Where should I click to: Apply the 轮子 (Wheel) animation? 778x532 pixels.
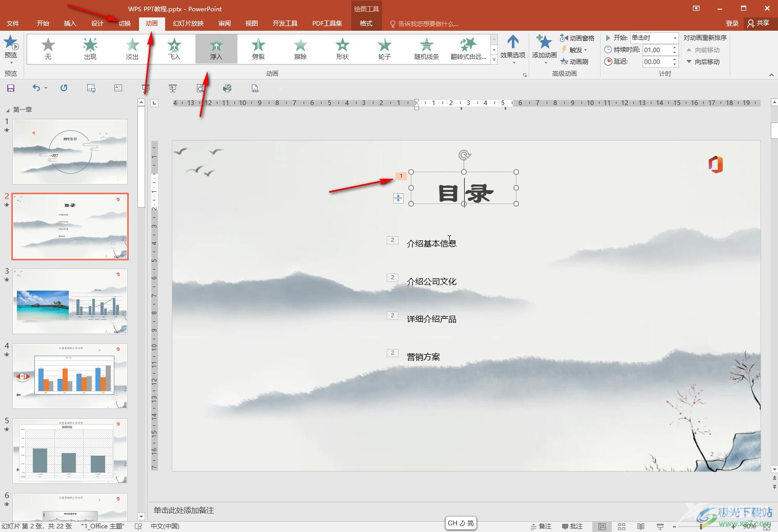pyautogui.click(x=385, y=49)
